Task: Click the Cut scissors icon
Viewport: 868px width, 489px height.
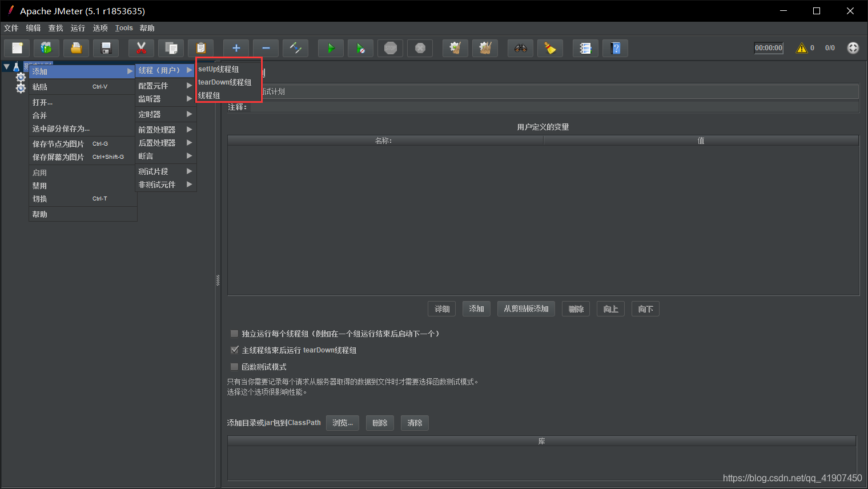Action: 142,48
